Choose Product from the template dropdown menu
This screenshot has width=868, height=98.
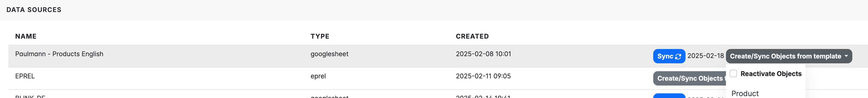tap(745, 93)
